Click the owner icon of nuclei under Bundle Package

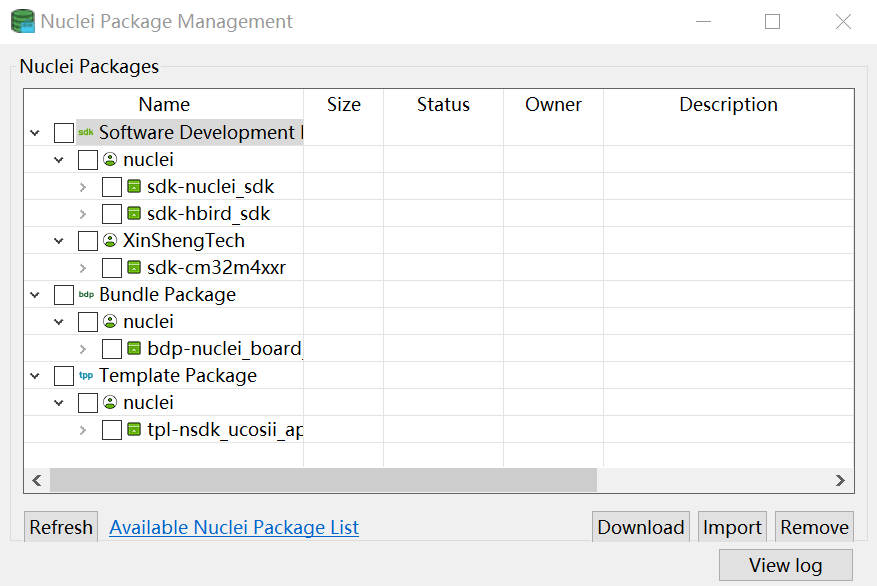110,322
